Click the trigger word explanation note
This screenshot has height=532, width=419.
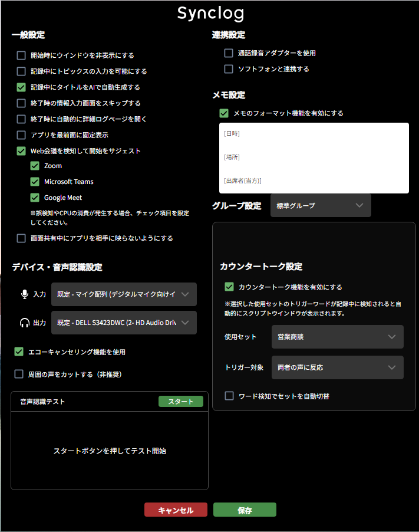(312, 308)
